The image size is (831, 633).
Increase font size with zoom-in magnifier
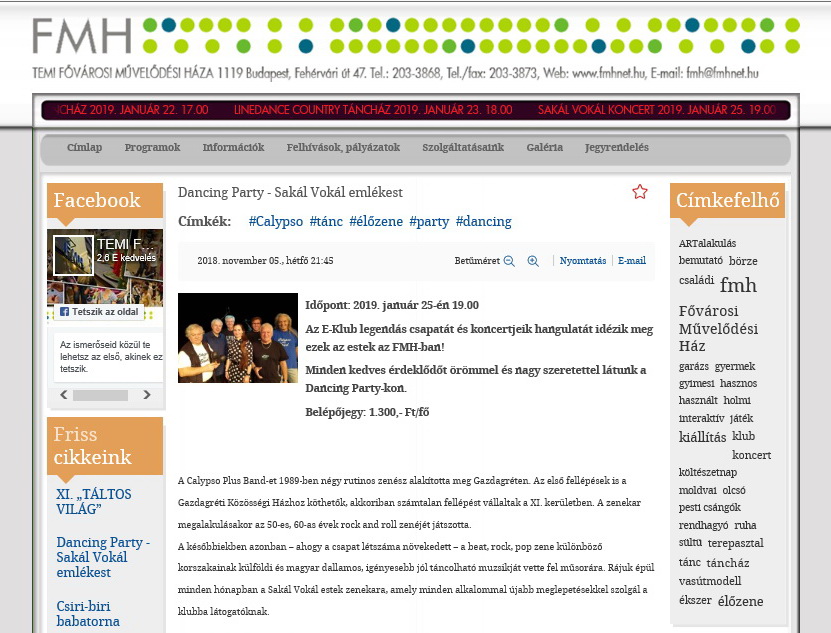point(533,261)
